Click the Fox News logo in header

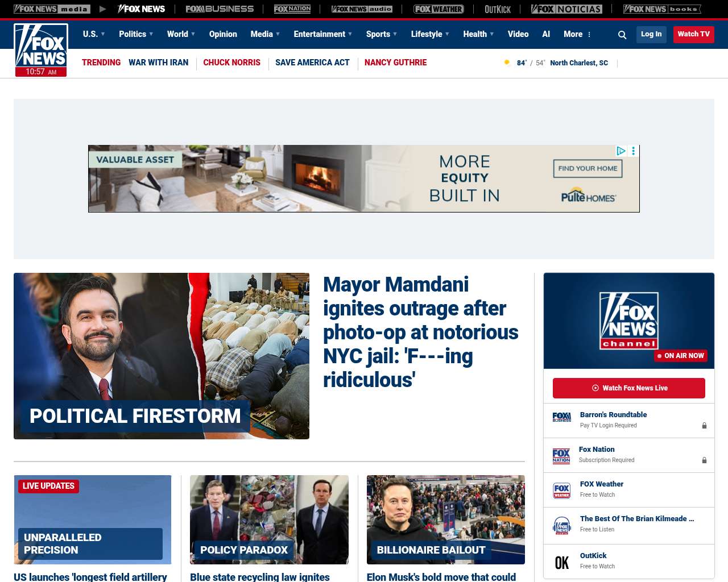click(41, 50)
